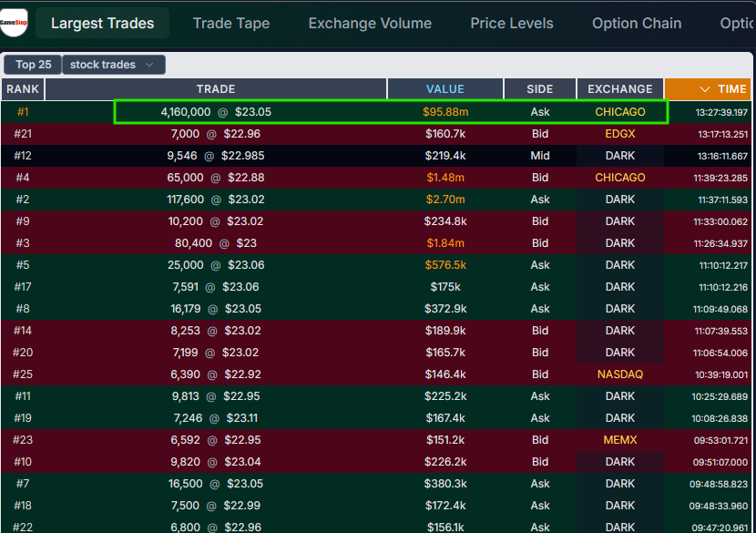Select trade 80,400 @ $23
This screenshot has height=533, width=756.
(x=216, y=243)
